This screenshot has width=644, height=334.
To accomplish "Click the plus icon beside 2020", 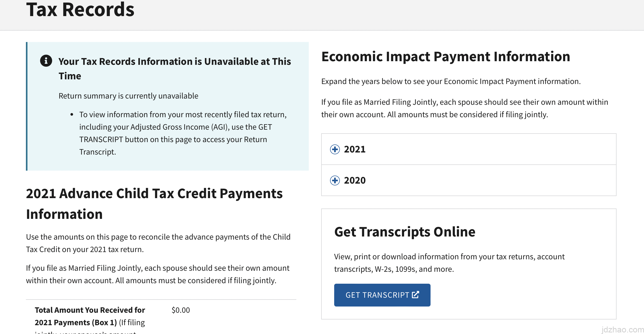I will (x=335, y=180).
